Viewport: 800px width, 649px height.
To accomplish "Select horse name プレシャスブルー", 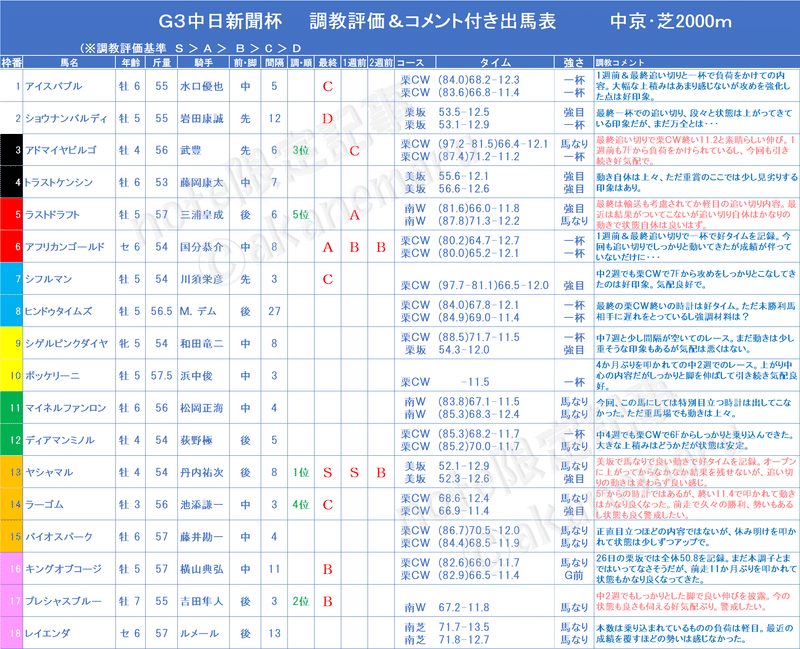I will coord(63,601).
